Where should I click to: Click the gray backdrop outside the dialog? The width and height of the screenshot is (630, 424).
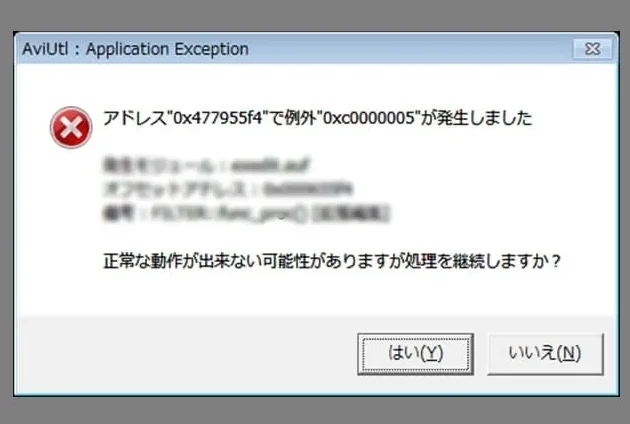click(315, 15)
